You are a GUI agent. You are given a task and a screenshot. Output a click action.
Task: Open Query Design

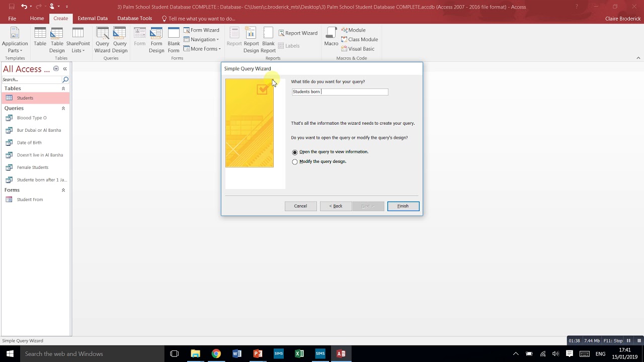coord(120,40)
